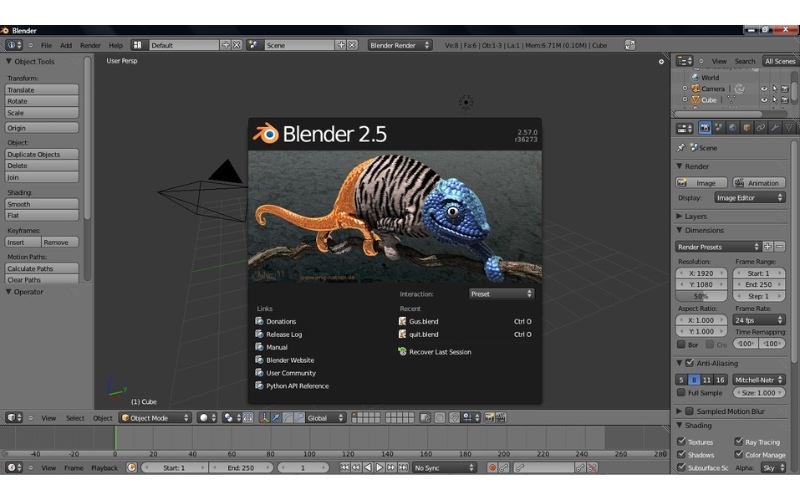The width and height of the screenshot is (800, 500).
Task: Open the Render menu
Action: pos(90,45)
